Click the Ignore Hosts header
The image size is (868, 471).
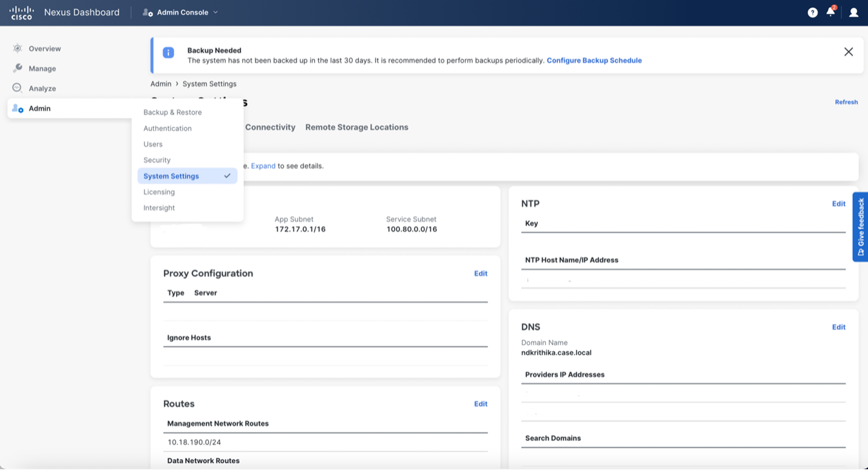189,337
